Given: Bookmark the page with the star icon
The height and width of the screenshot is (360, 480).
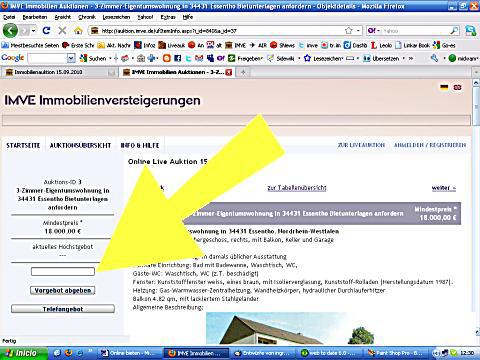Looking at the screenshot, I should [x=348, y=31].
